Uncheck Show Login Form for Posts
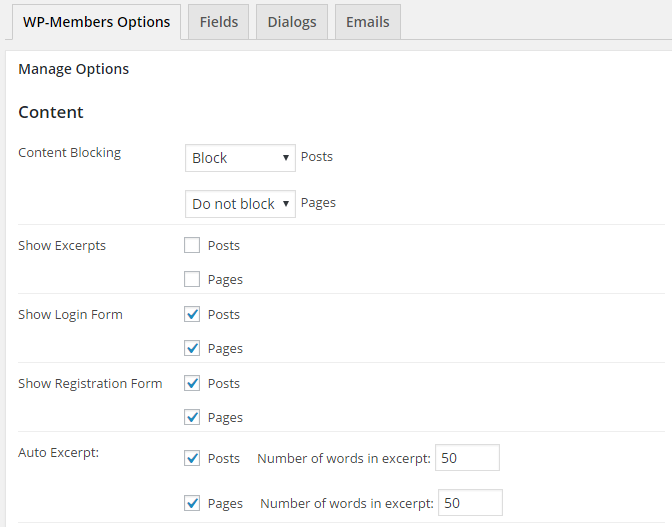 pos(192,314)
